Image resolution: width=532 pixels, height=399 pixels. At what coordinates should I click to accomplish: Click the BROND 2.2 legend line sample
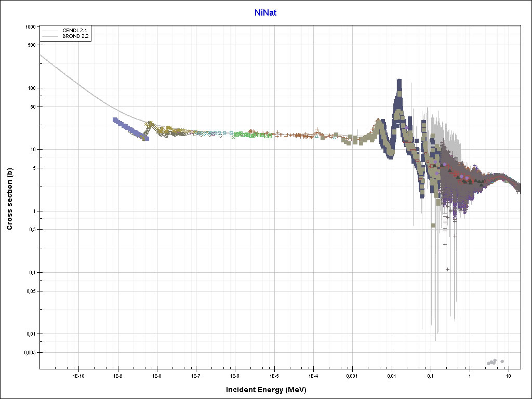coord(51,37)
